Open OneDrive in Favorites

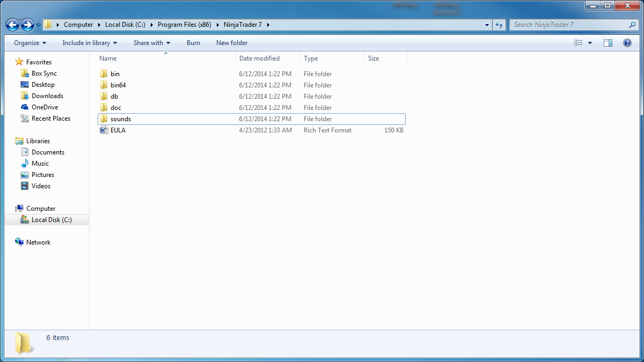pyautogui.click(x=45, y=107)
